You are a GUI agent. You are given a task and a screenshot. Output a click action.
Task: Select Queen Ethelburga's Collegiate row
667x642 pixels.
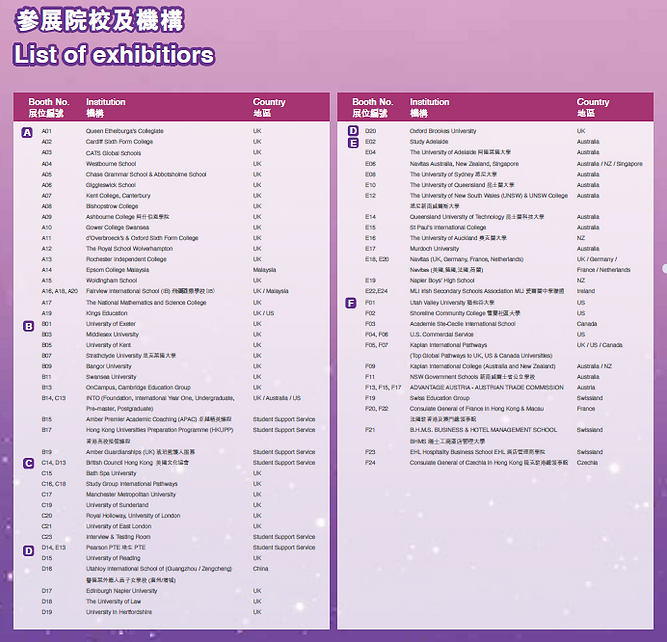[125, 131]
